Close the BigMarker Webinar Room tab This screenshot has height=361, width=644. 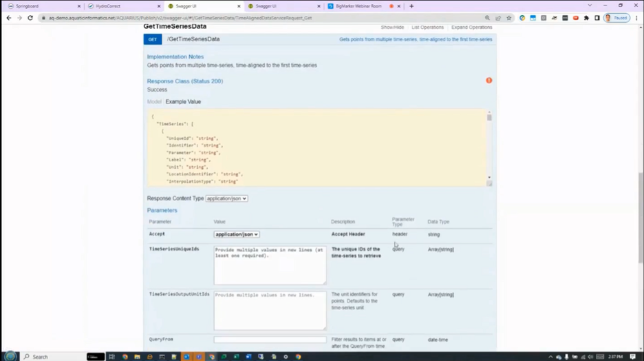click(x=399, y=6)
